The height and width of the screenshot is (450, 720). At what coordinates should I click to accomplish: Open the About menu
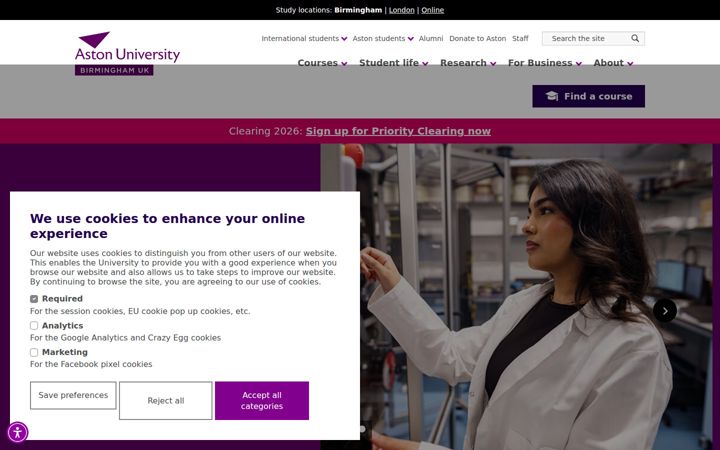pos(613,63)
